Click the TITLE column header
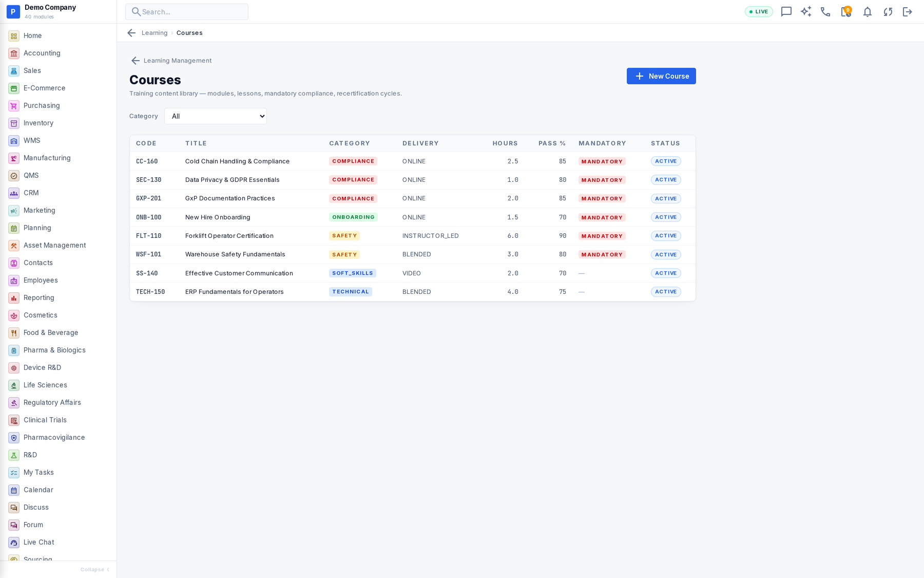 (196, 143)
